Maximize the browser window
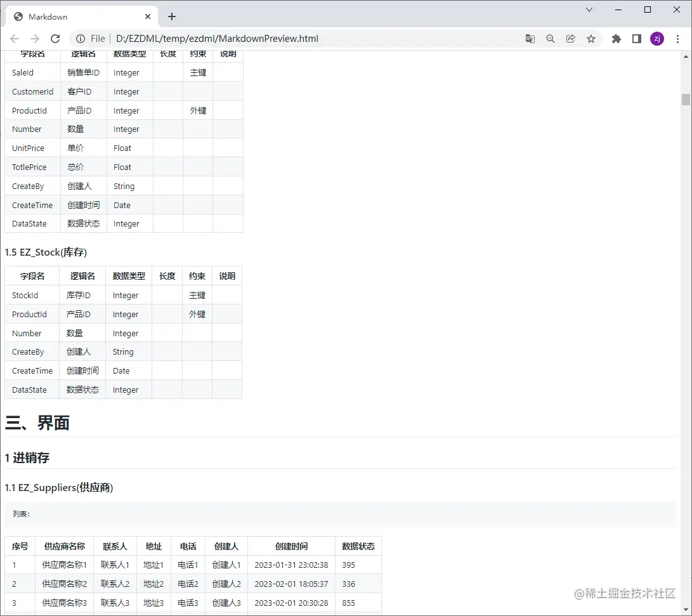Viewport: 692px width, 616px height. pos(648,10)
